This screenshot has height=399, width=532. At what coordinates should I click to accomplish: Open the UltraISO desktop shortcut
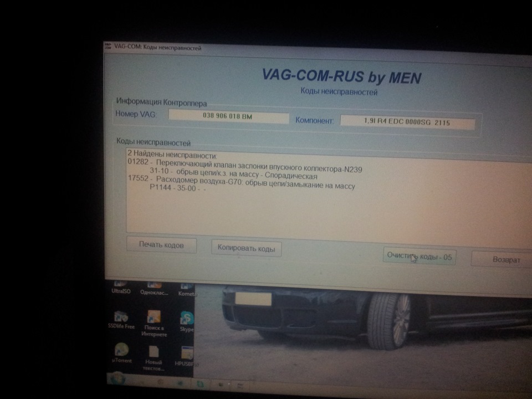pos(121,288)
